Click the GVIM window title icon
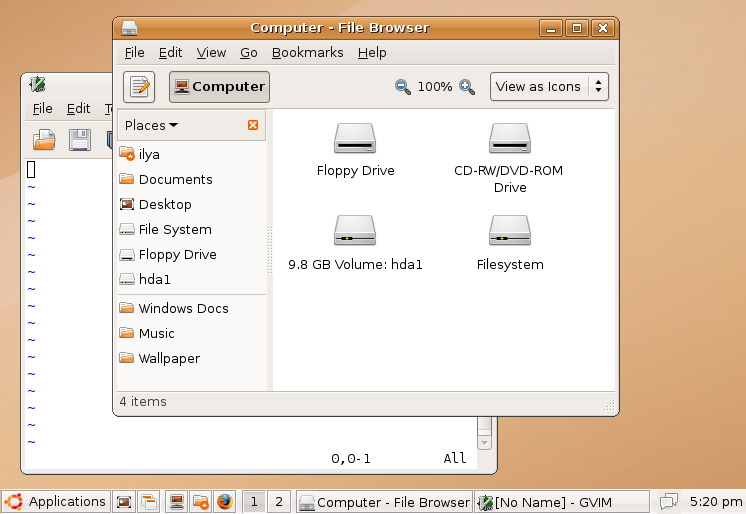 tap(37, 84)
